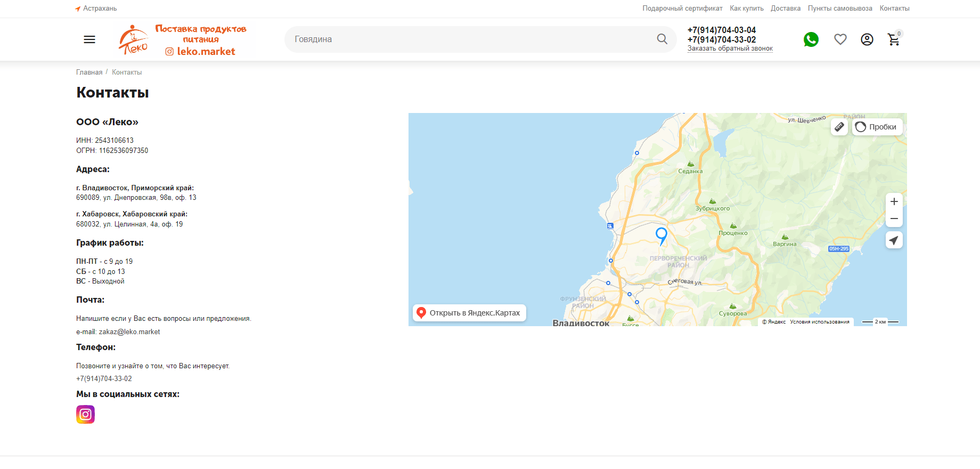The height and width of the screenshot is (469, 980).
Task: Open Как купить page
Action: pyautogui.click(x=747, y=9)
